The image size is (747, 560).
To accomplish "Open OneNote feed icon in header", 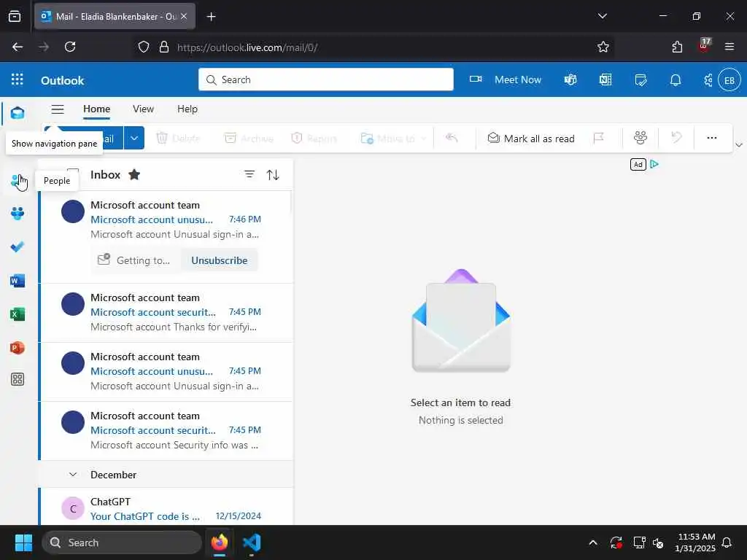I will click(x=605, y=79).
